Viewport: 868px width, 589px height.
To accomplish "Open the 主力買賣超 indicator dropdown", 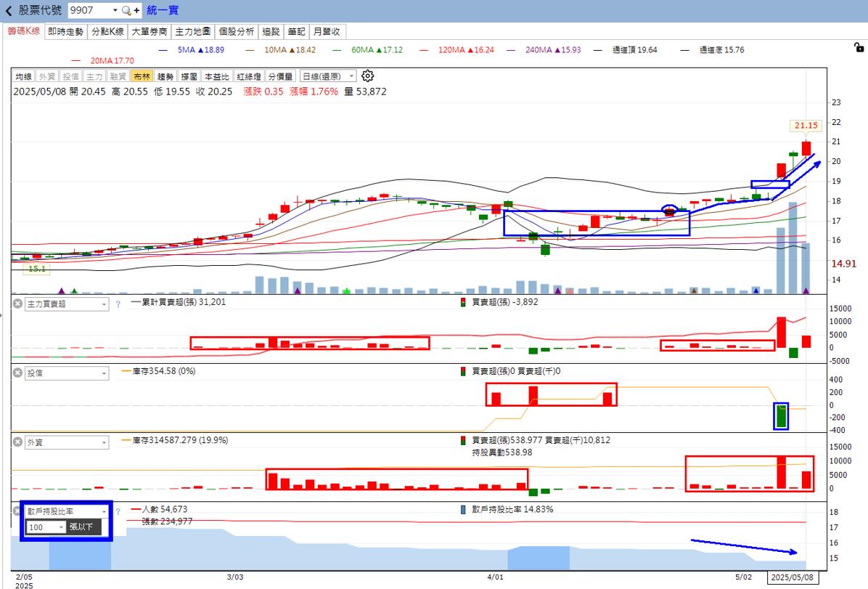I will click(x=67, y=304).
